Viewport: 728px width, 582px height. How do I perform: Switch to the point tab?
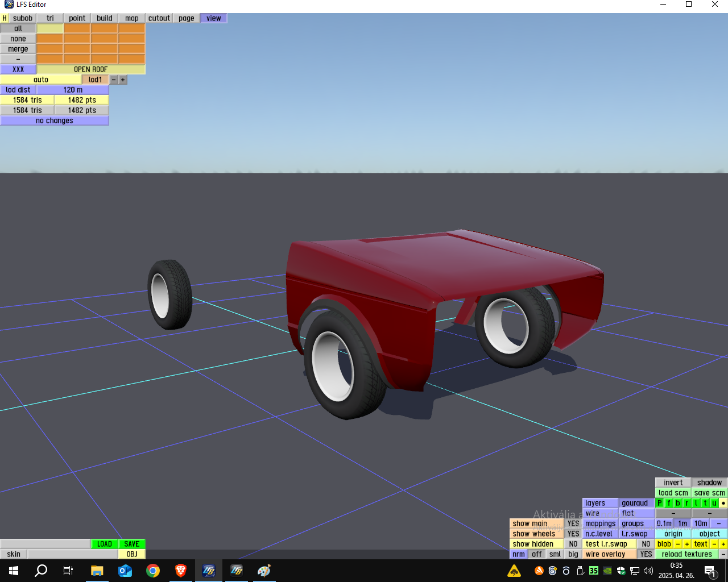click(x=77, y=18)
